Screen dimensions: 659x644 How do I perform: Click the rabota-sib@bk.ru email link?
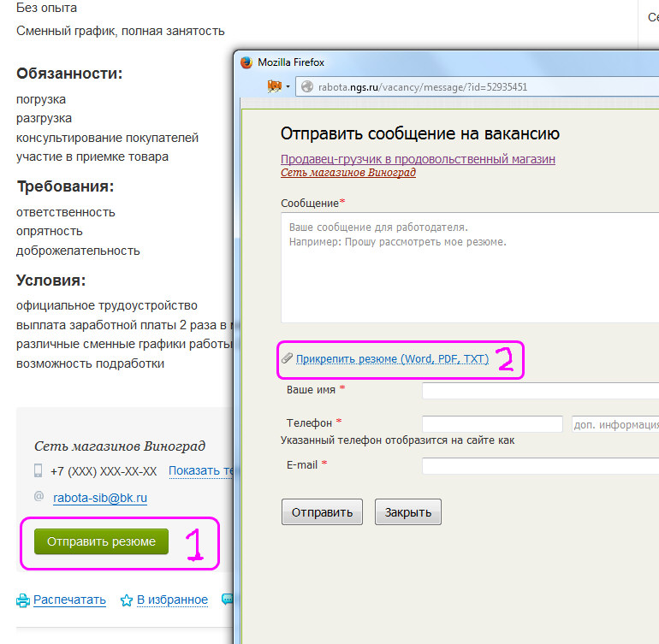[x=100, y=498]
